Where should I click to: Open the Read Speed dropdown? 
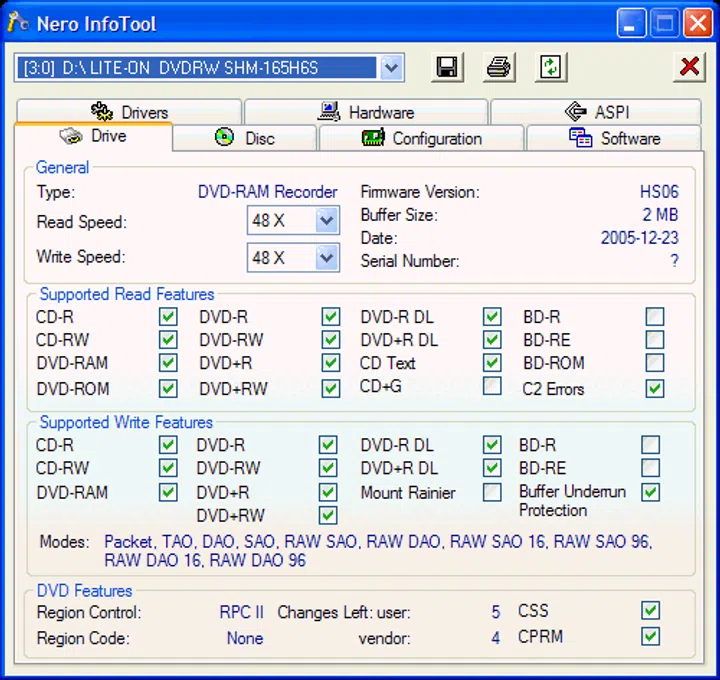coord(326,220)
